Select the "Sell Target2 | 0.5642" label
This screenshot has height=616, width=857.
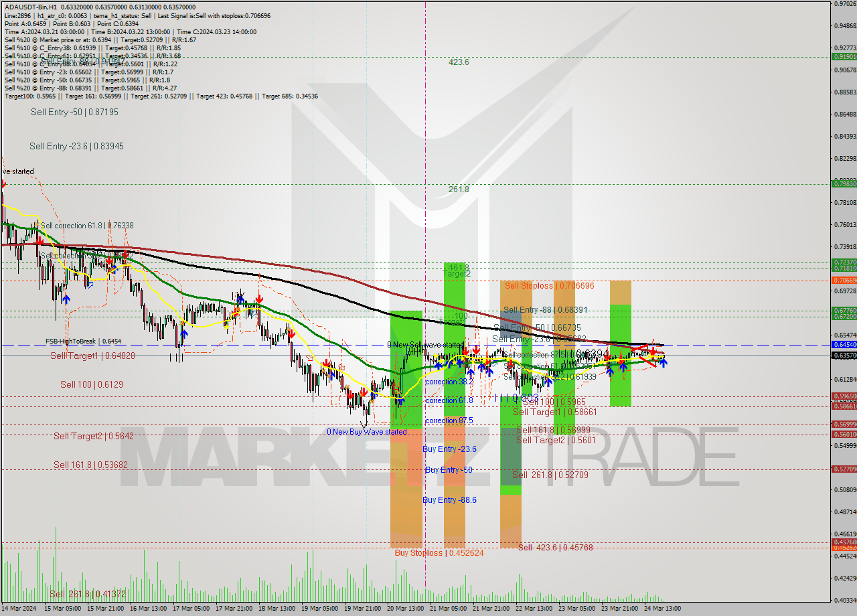[x=94, y=437]
